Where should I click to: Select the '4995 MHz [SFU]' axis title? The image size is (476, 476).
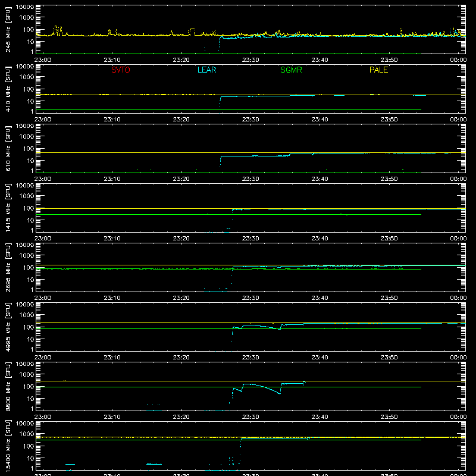8,327
